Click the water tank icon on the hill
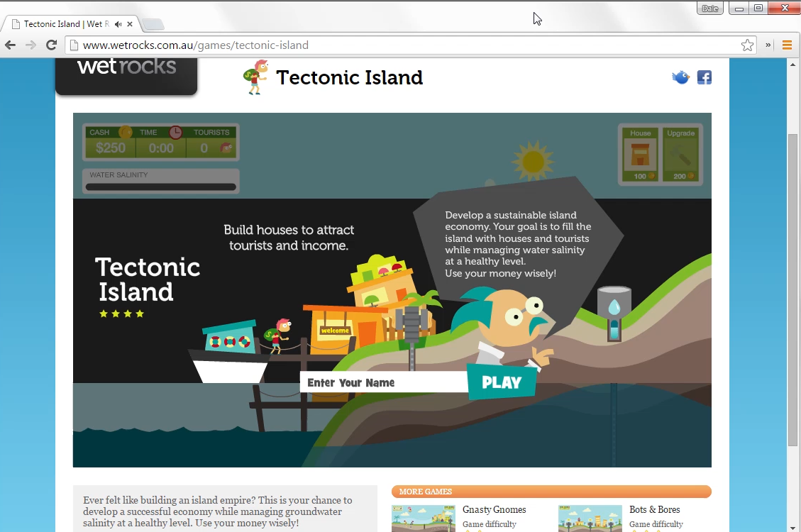 tap(614, 312)
